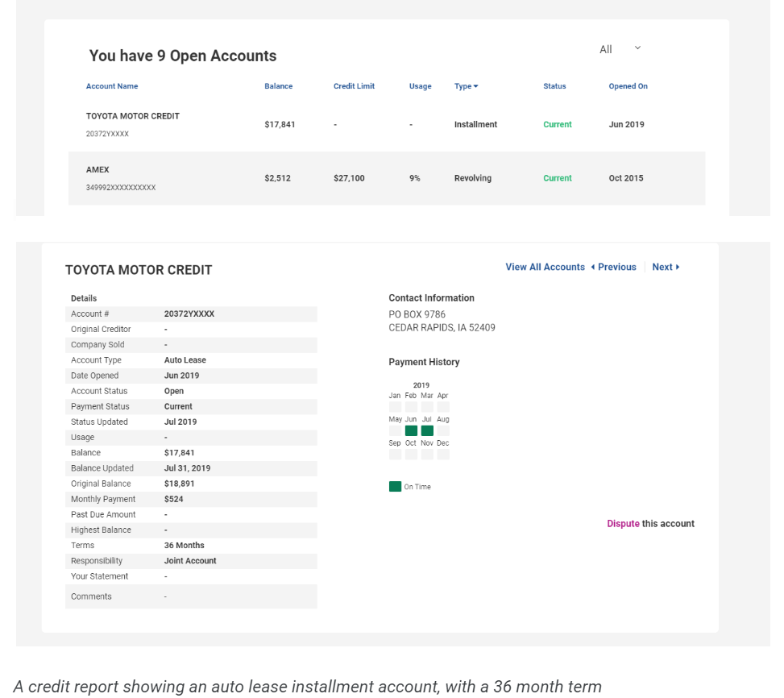Image resolution: width=784 pixels, height=698 pixels.
Task: Click the $27,100 AMEX credit limit
Action: coord(349,178)
